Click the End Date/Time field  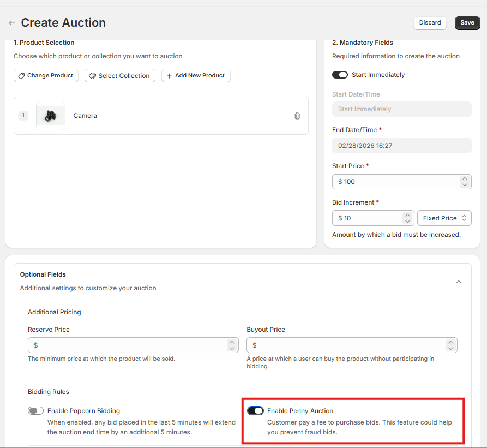click(x=401, y=146)
